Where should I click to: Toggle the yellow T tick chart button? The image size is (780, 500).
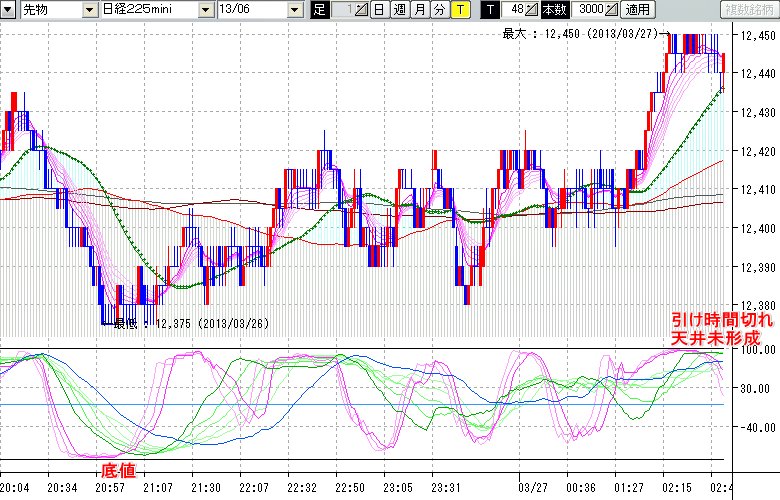coord(459,9)
